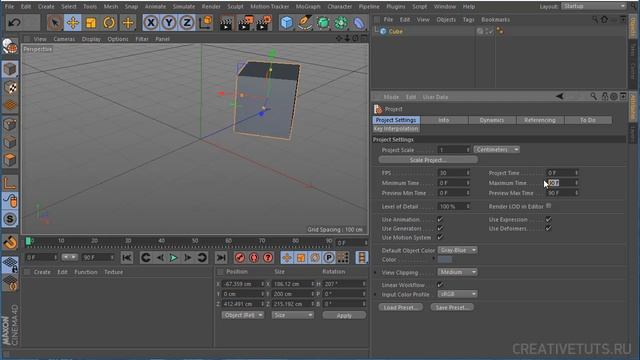Open the Simulate menu
640x360 pixels.
[184, 7]
